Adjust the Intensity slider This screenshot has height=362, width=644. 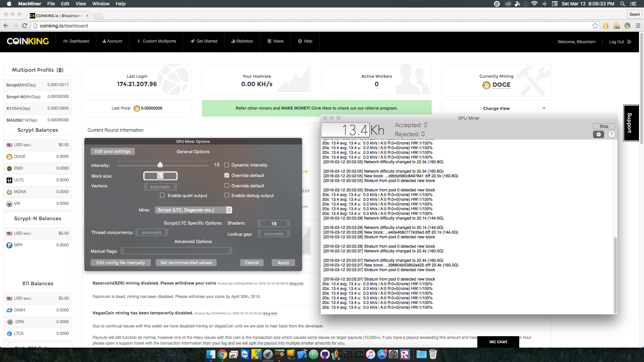click(160, 165)
